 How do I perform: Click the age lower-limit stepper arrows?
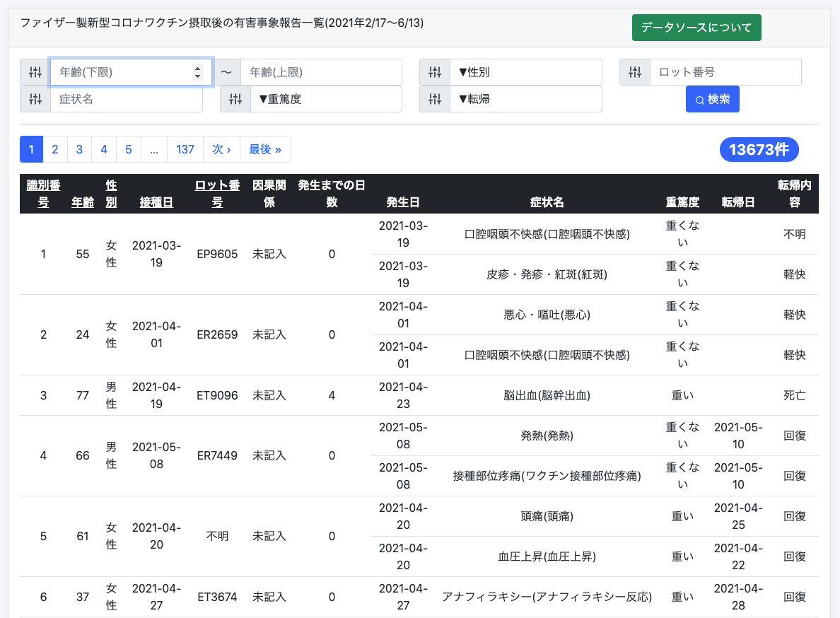tap(197, 72)
